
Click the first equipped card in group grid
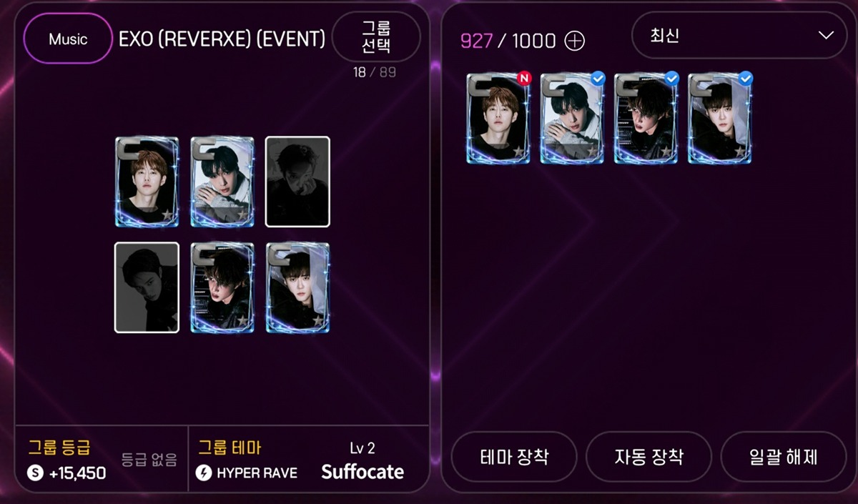tap(147, 182)
